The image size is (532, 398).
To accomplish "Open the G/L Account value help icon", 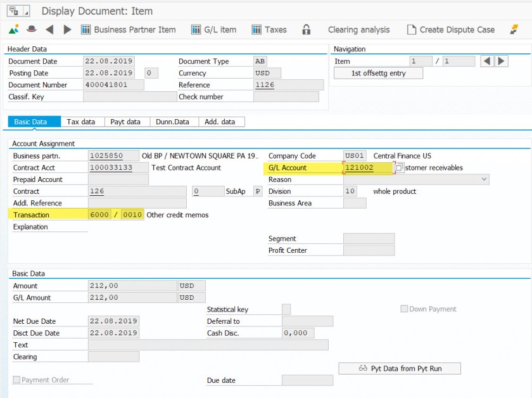I will [400, 167].
